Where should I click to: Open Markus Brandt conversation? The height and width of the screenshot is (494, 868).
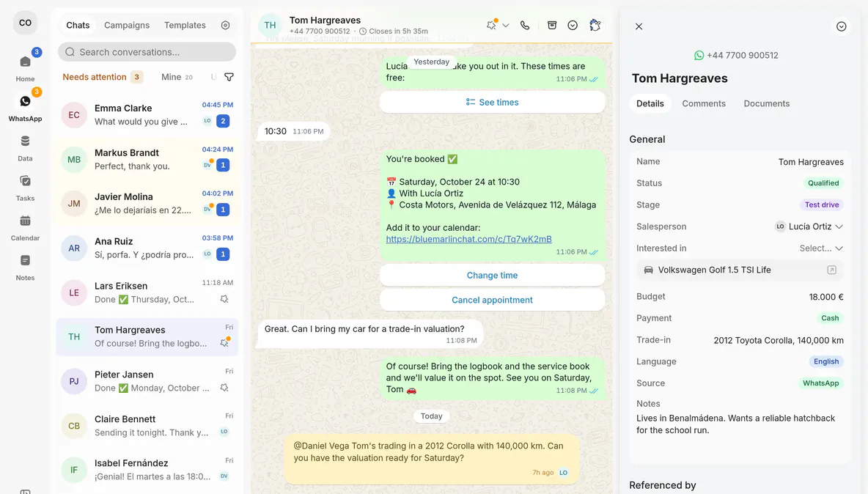tap(147, 159)
